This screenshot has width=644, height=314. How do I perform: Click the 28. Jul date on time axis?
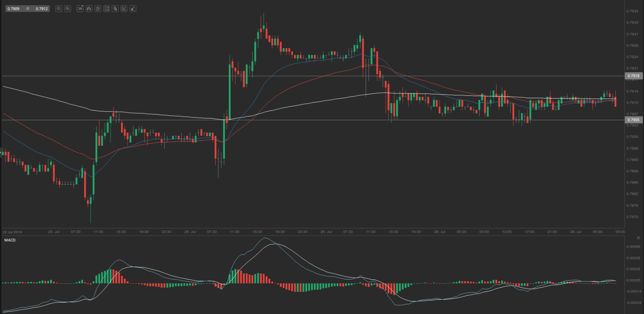(439, 232)
